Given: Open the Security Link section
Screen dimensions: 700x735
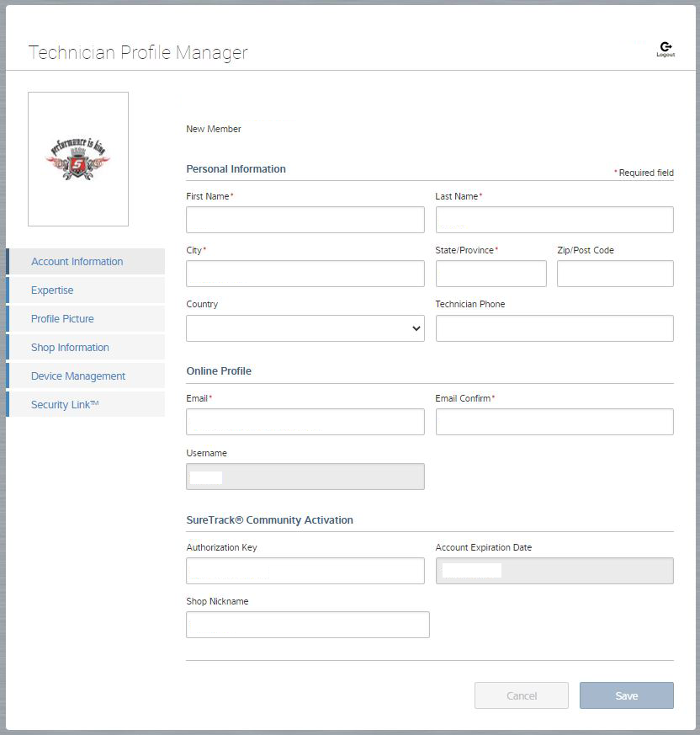Looking at the screenshot, I should 65,405.
